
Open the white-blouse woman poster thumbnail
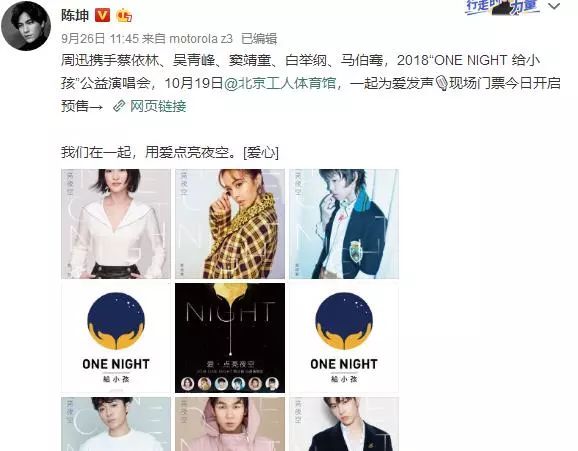coord(116,224)
